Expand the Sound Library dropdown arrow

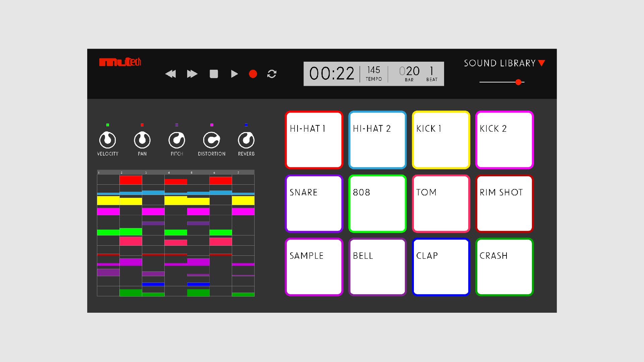click(541, 63)
